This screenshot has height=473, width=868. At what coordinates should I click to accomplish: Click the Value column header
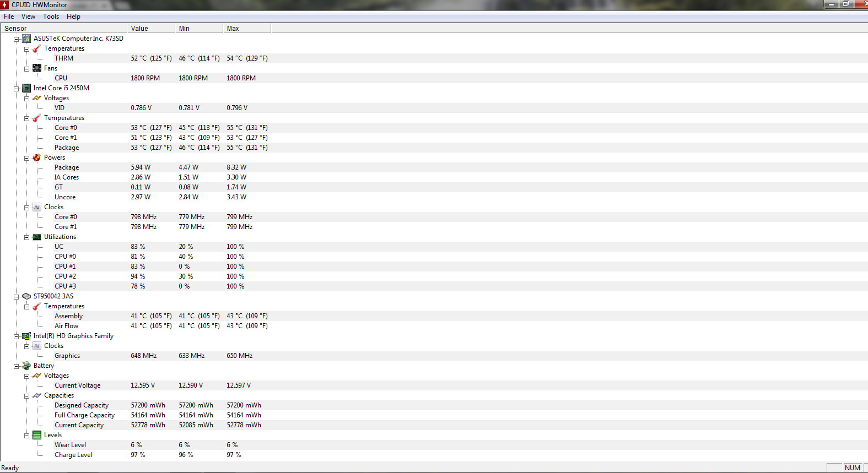pos(151,29)
